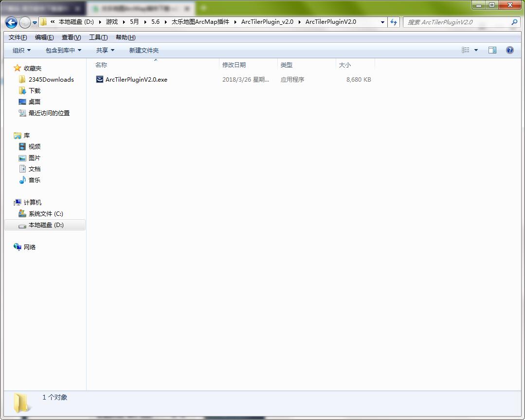
Task: Open the Tools (工具) menu
Action: point(98,37)
